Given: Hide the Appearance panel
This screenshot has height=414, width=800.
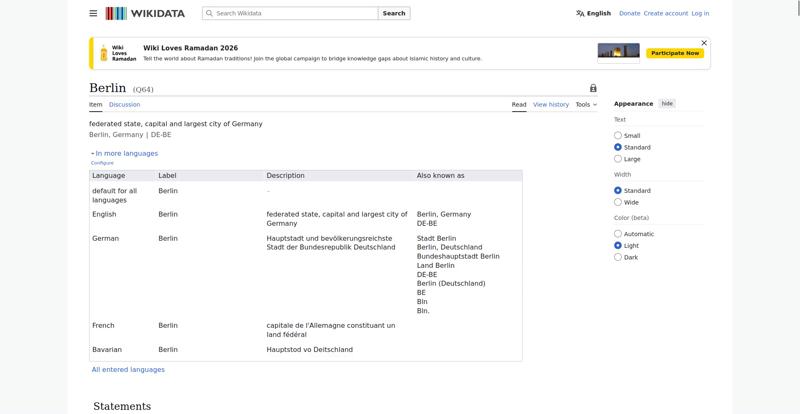Looking at the screenshot, I should point(667,103).
